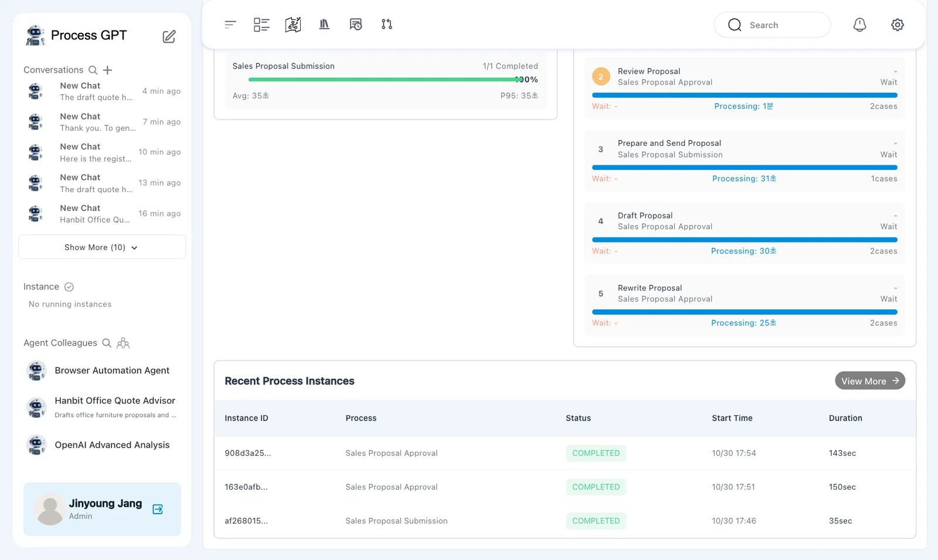Open the Prepare and Send Proposal card

tap(745, 161)
